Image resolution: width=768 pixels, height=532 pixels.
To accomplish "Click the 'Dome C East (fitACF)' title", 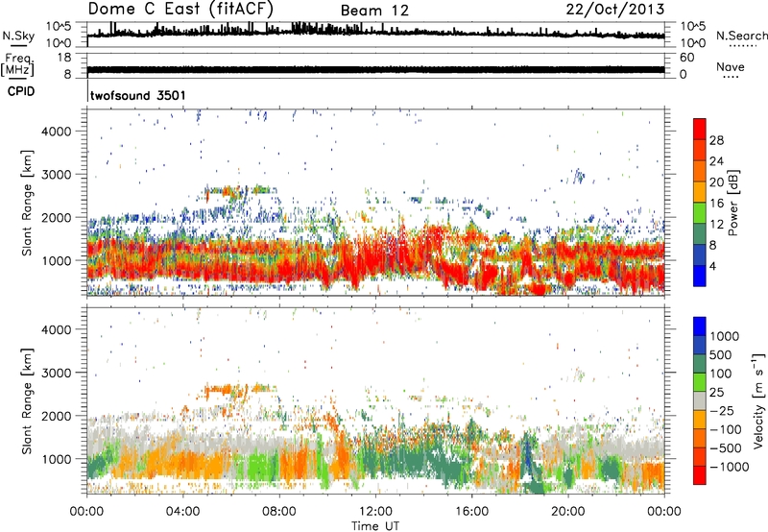I will (180, 9).
